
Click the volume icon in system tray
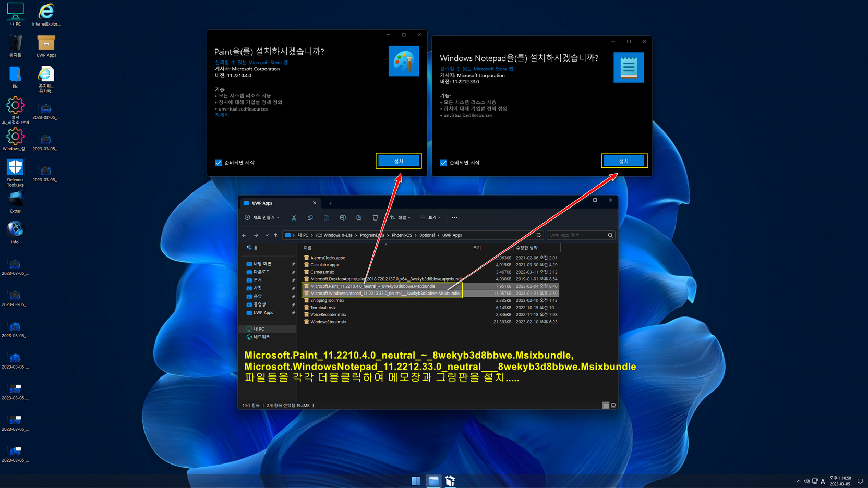[x=806, y=481]
